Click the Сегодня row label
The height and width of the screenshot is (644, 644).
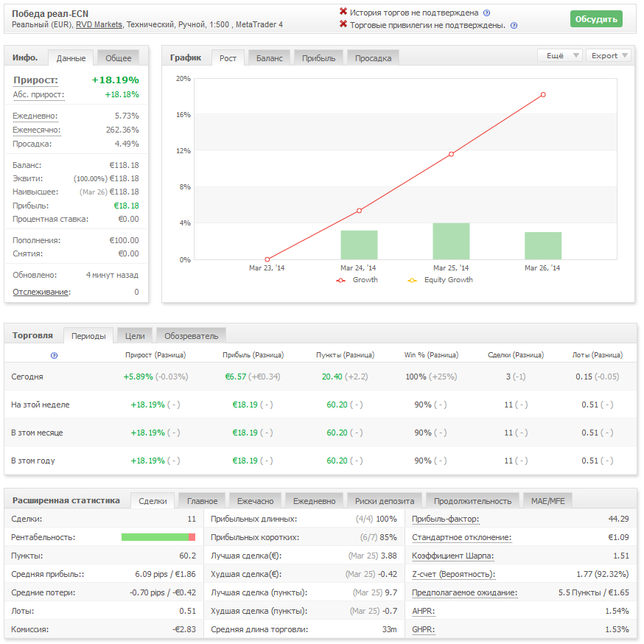tap(27, 377)
